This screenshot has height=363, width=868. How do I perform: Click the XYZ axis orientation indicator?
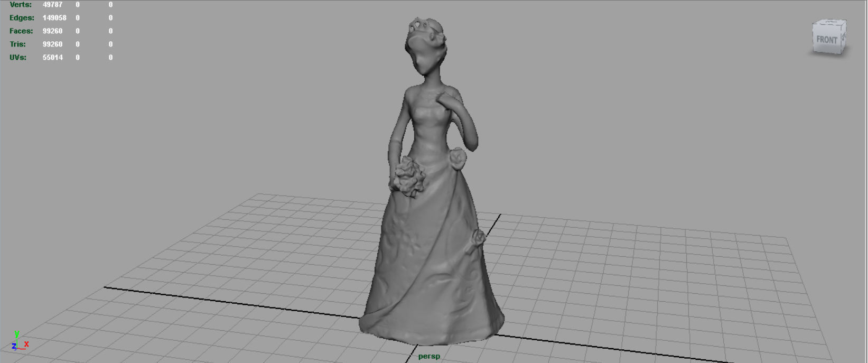(19, 341)
